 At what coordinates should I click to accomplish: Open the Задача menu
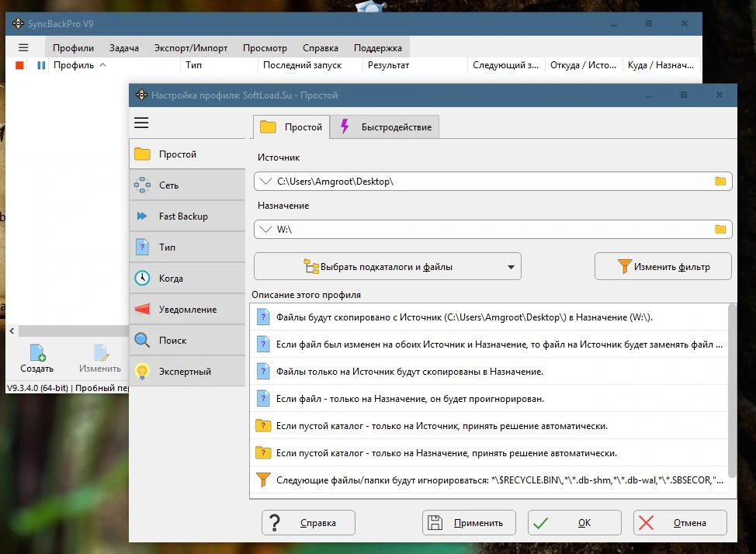tap(124, 48)
